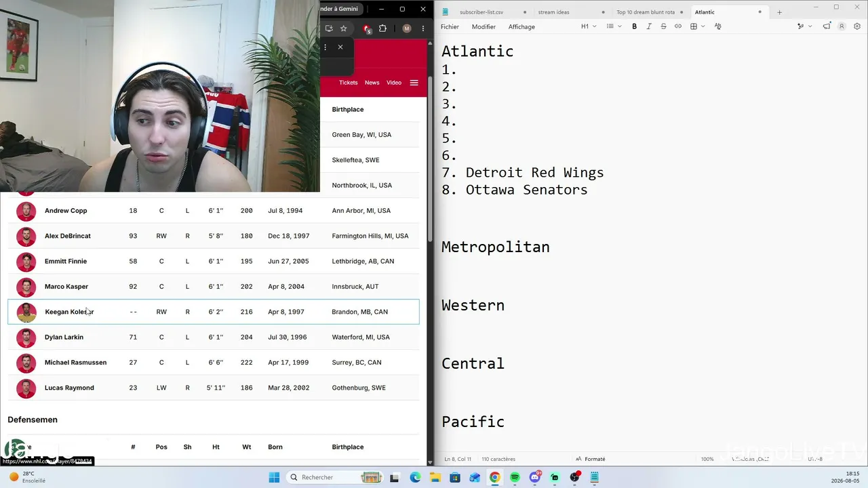Expand the table options dropdown arrow

(703, 26)
